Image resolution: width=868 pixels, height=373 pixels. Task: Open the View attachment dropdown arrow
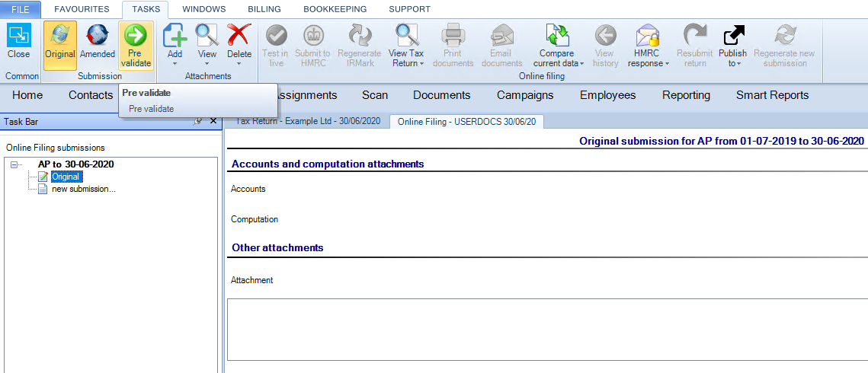coord(207,63)
